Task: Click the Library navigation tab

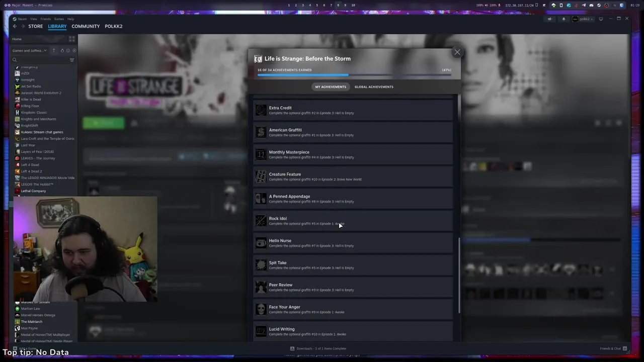Action: coord(57,26)
